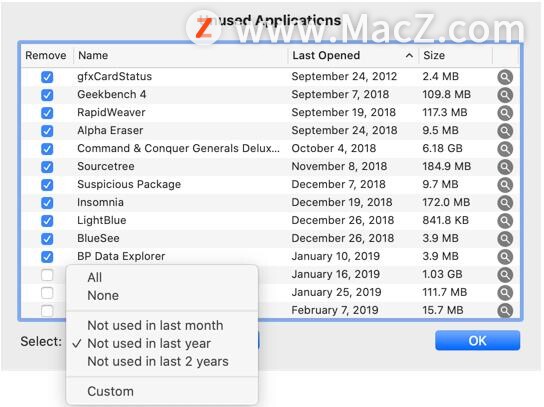Toggle the LightBlue Remove checkbox

point(47,221)
